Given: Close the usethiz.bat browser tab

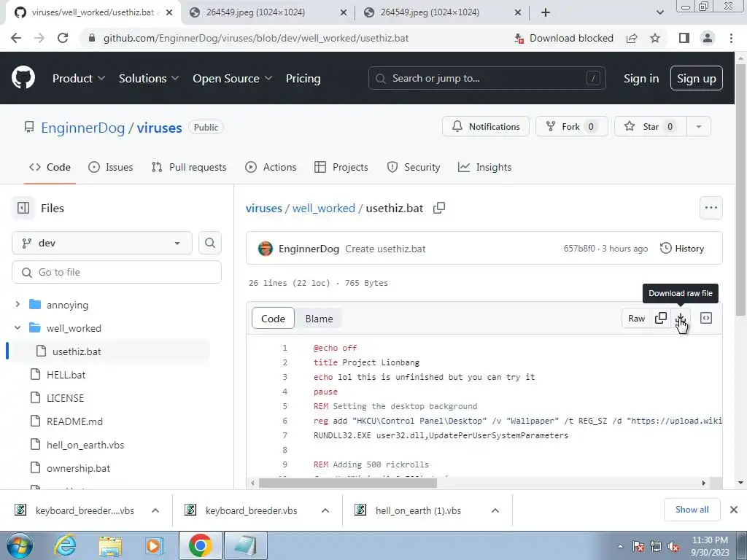Looking at the screenshot, I should (x=169, y=12).
